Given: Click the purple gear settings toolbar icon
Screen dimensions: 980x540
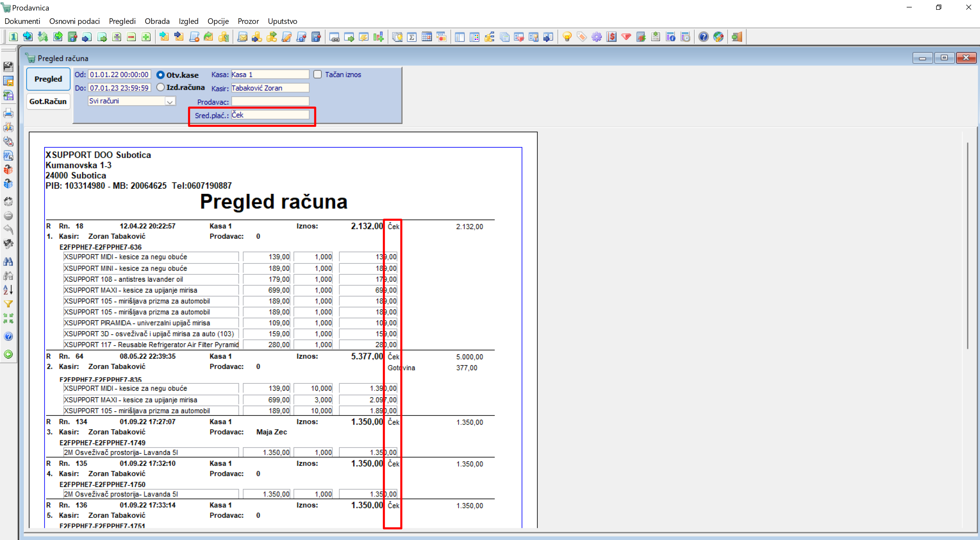Looking at the screenshot, I should point(597,37).
